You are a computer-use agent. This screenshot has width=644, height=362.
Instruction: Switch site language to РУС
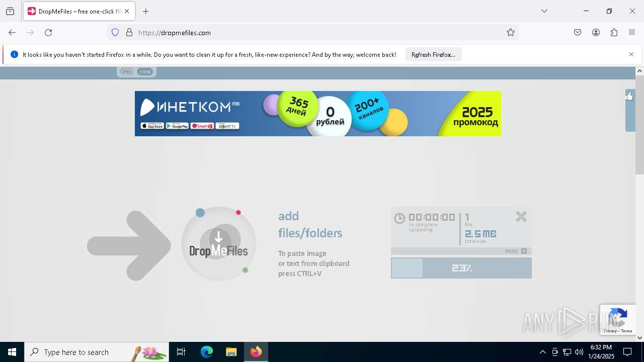pyautogui.click(x=127, y=72)
